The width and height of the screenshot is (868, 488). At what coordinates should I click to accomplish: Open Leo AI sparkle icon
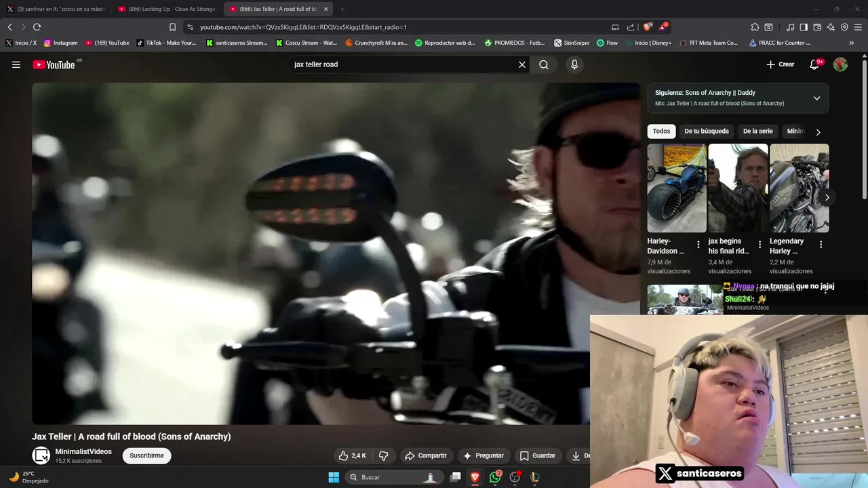(831, 27)
